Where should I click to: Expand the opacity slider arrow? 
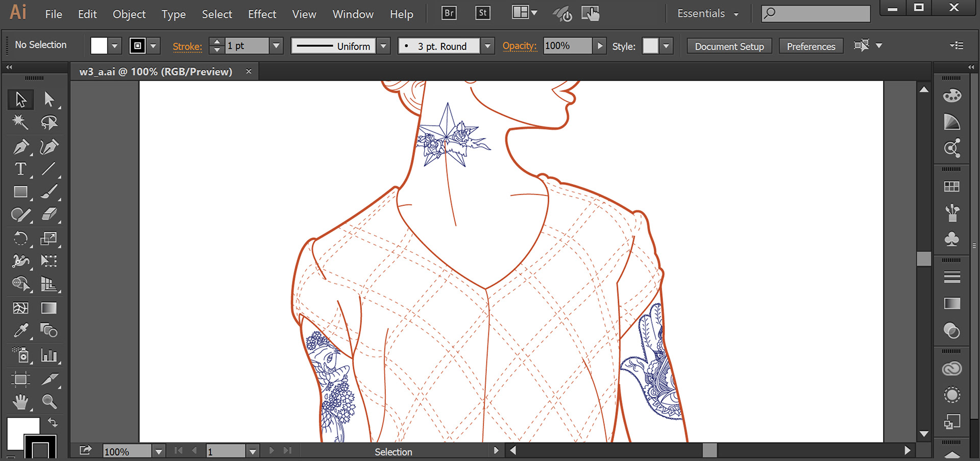tap(600, 46)
